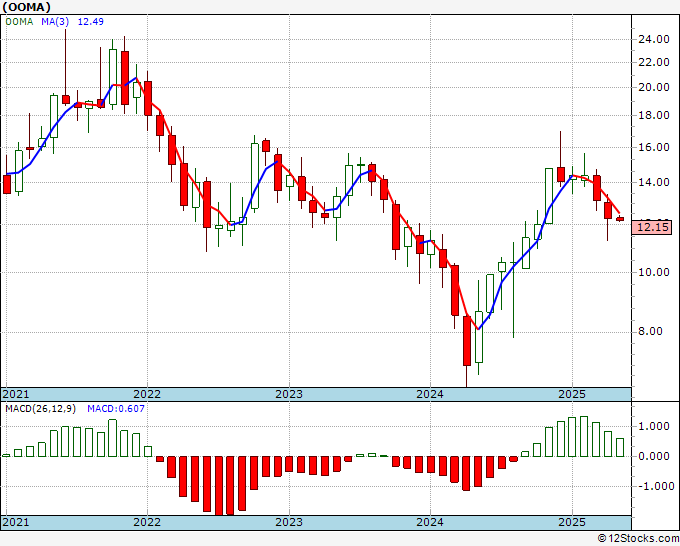Click the 22.00 price axis label

pos(654,62)
